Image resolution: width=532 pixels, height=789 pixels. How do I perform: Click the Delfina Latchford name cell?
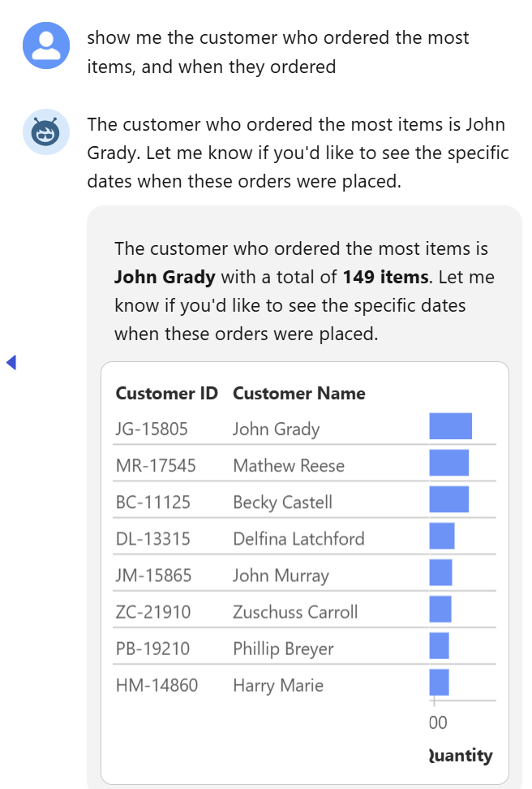click(298, 539)
